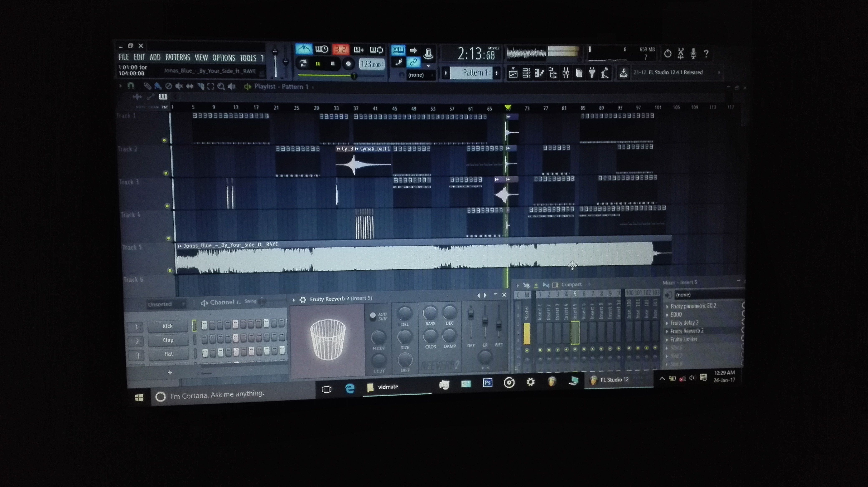This screenshot has height=487, width=868.
Task: Mute Insert 1 mixer track LED
Action: tap(540, 350)
